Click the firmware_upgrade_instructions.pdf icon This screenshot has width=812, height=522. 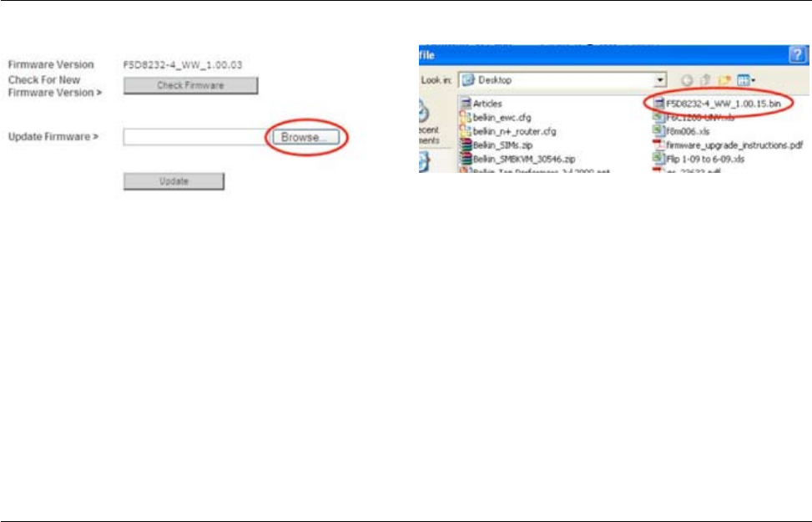[658, 145]
